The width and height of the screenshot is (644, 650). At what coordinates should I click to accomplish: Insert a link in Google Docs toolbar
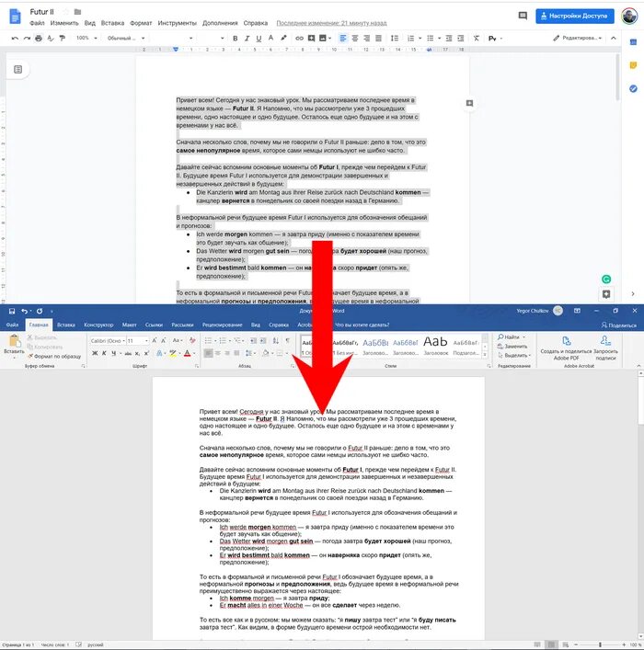299,38
